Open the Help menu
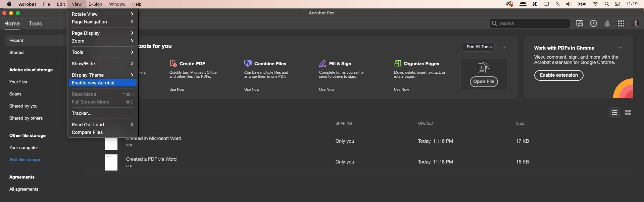The image size is (644, 202). pyautogui.click(x=137, y=4)
